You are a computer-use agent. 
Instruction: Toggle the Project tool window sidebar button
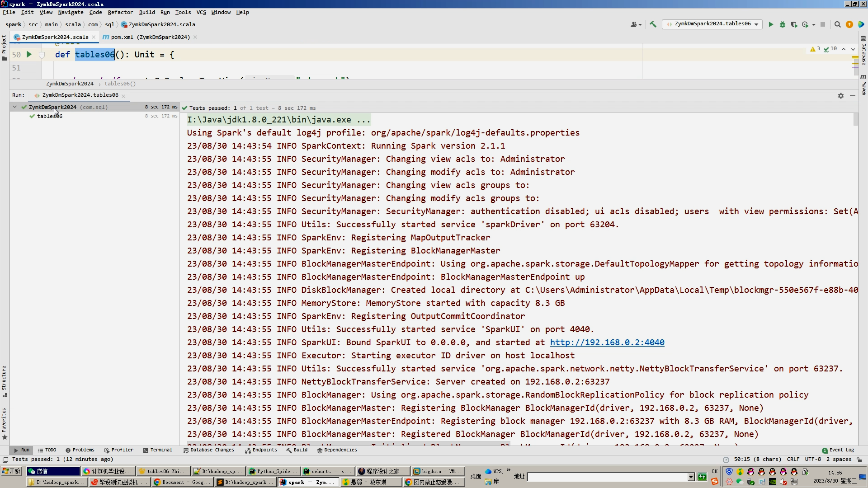pyautogui.click(x=4, y=47)
